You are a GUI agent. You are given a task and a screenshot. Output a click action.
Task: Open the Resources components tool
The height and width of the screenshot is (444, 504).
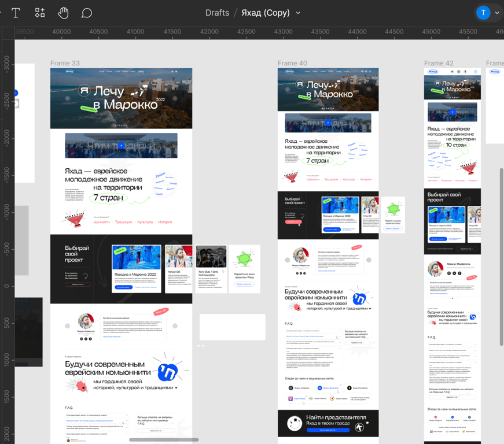pos(40,13)
